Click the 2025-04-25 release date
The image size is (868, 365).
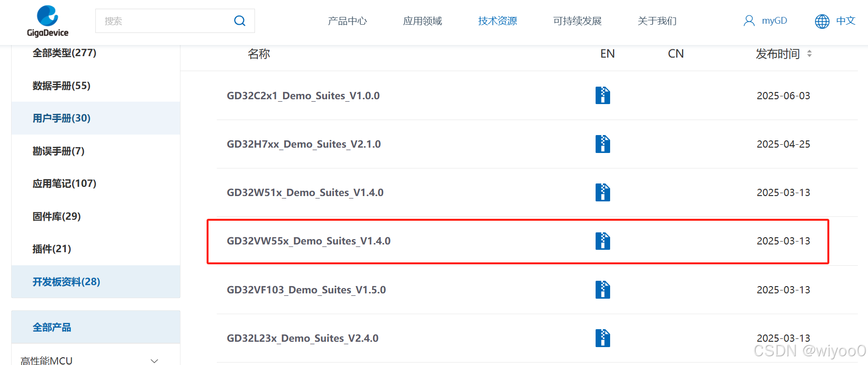(x=783, y=144)
